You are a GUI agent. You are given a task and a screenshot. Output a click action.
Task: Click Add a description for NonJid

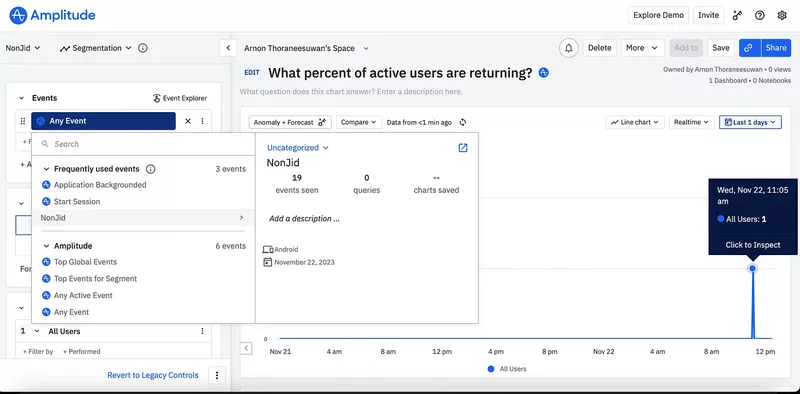(304, 219)
